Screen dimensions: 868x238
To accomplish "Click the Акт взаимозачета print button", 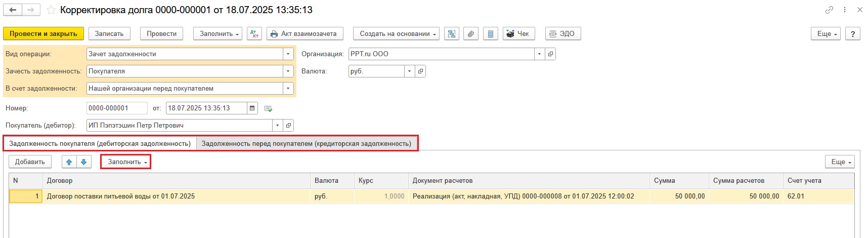I will 305,34.
